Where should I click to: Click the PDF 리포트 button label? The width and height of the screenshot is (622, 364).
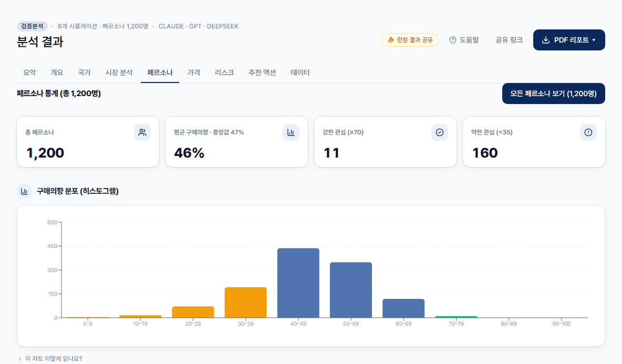tap(571, 40)
